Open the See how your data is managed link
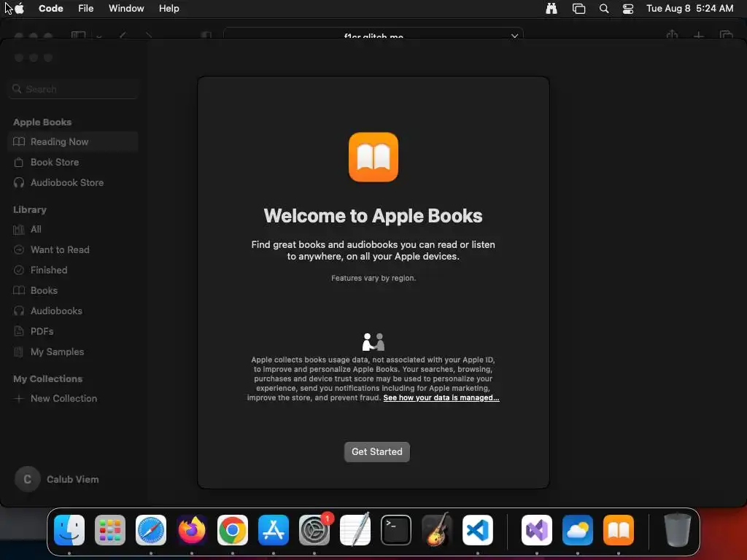 tap(441, 397)
